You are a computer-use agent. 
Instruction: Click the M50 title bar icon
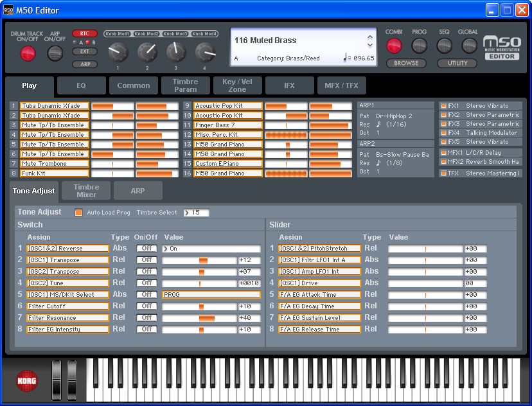pos(8,10)
